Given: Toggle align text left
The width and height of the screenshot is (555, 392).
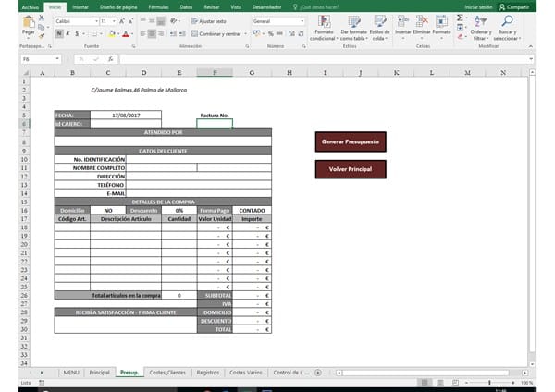Looking at the screenshot, I should click(143, 33).
